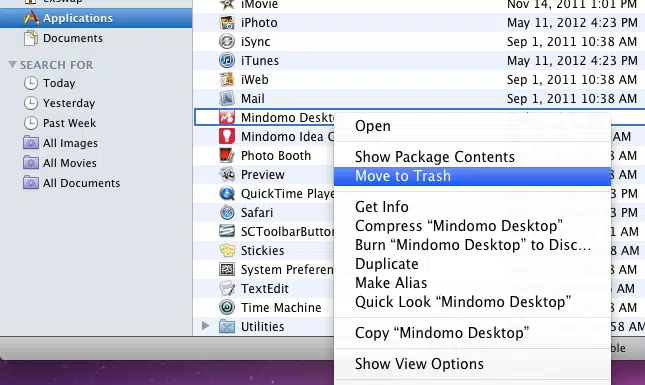Viewport: 645px width, 385px height.
Task: Select the Stickies file name
Action: (262, 250)
